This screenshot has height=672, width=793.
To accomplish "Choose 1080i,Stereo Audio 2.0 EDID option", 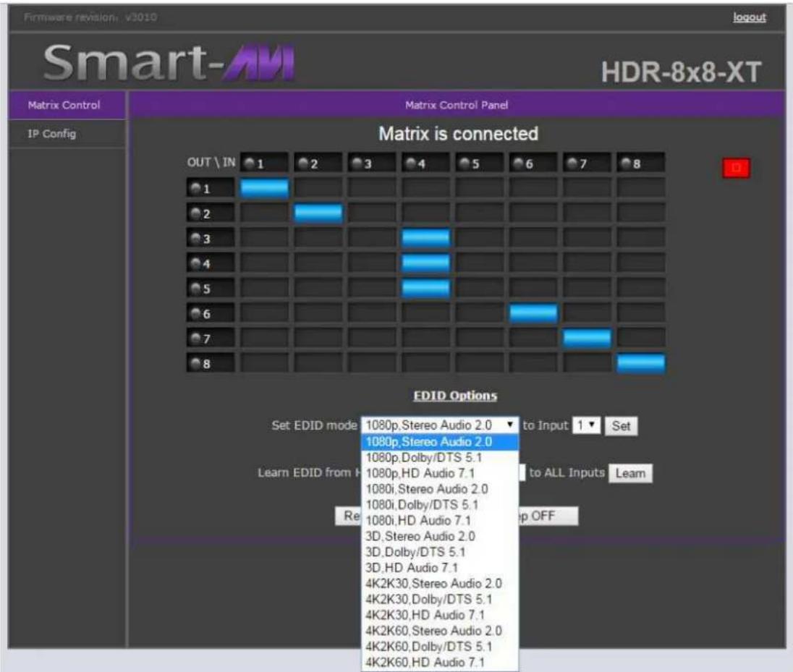I will (x=439, y=489).
